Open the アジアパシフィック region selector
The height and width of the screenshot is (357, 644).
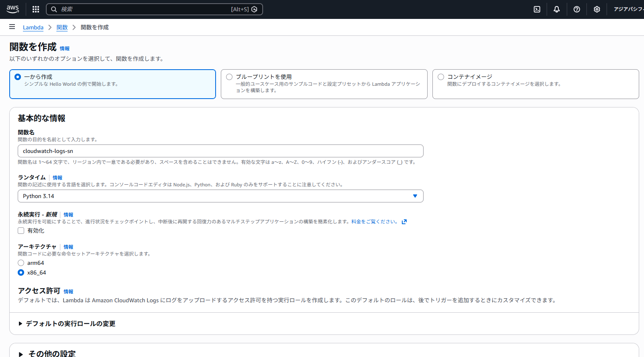(x=628, y=9)
